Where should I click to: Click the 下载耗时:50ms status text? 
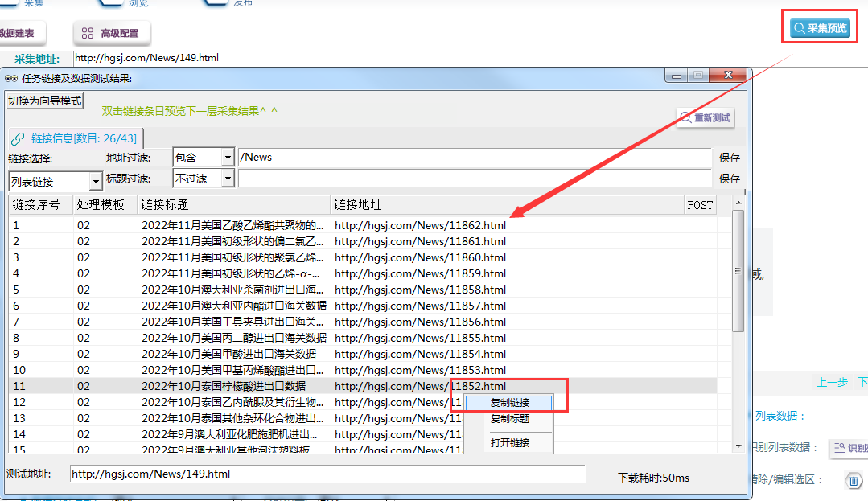click(653, 478)
